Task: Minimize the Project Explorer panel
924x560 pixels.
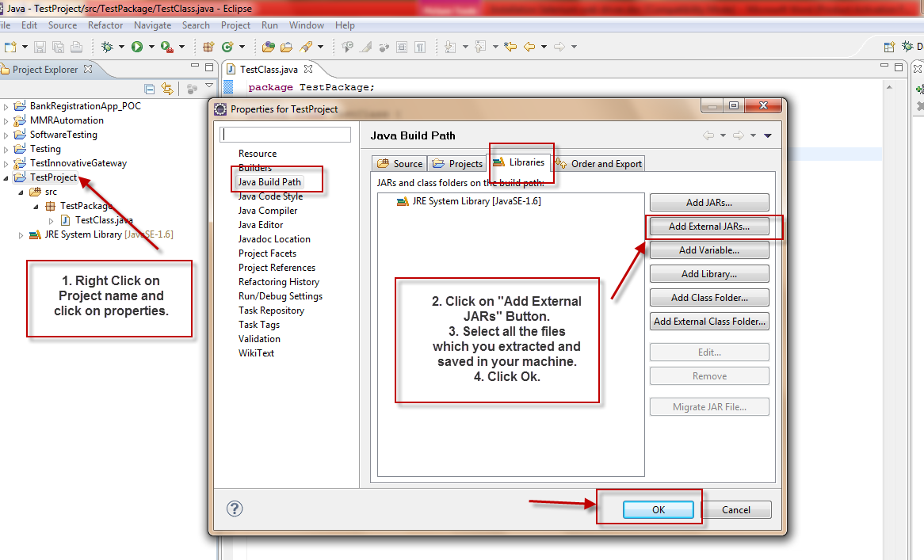Action: point(194,67)
